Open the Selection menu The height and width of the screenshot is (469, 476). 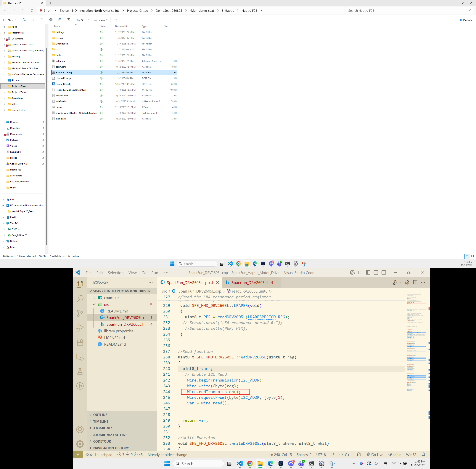click(115, 273)
